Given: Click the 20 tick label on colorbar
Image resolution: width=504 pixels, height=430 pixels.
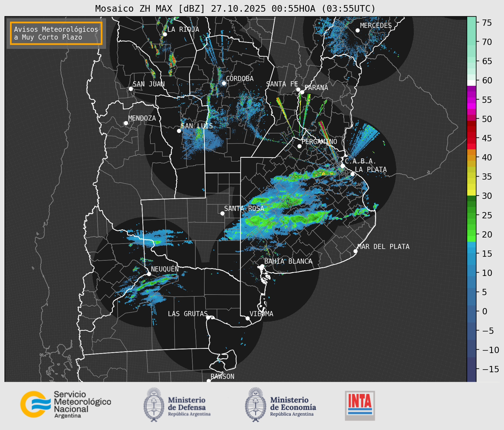Looking at the screenshot, I should (487, 234).
